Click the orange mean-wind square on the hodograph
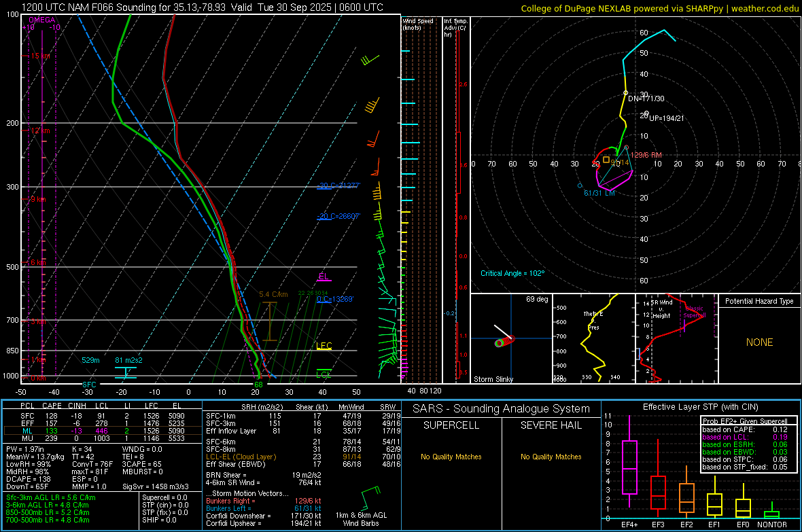 tap(606, 160)
